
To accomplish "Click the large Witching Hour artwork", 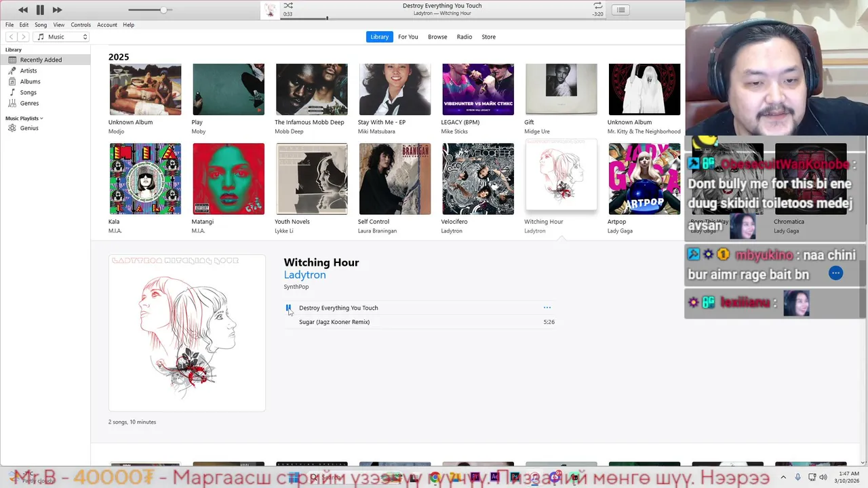I will tap(187, 333).
